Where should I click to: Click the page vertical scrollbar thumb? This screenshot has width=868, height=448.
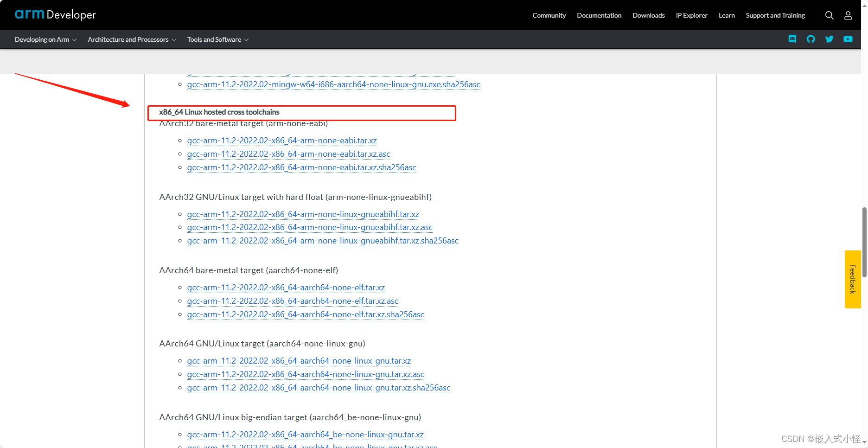coord(864,242)
